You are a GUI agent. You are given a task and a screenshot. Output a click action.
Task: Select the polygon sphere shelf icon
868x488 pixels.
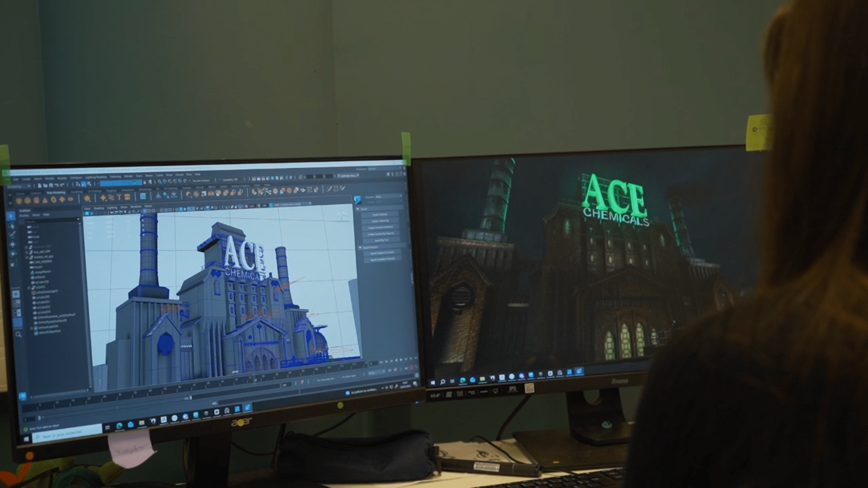click(x=19, y=201)
